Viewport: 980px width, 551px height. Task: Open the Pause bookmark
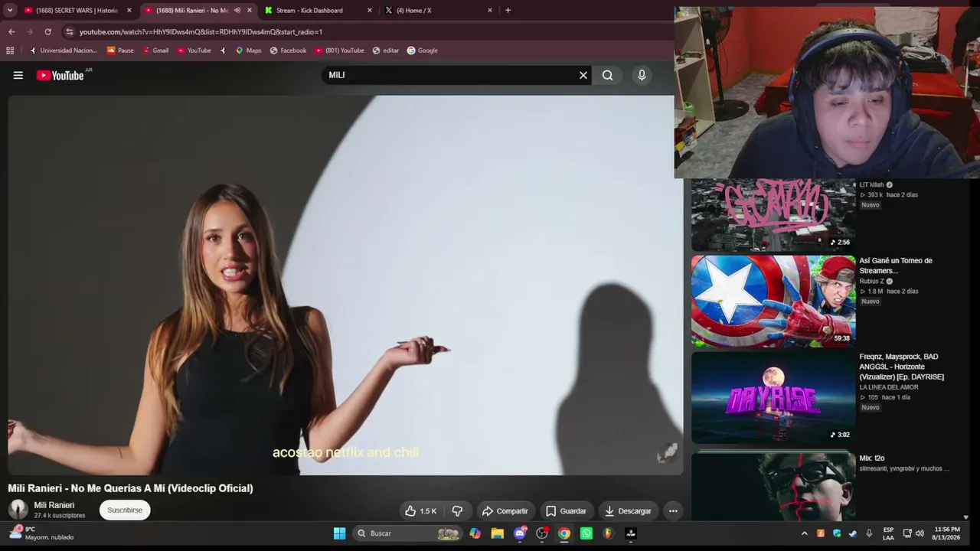pyautogui.click(x=120, y=51)
